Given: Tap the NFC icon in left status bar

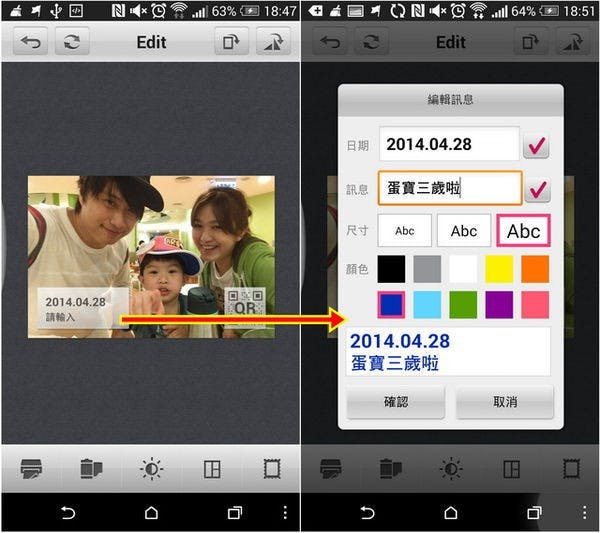Looking at the screenshot, I should [118, 11].
